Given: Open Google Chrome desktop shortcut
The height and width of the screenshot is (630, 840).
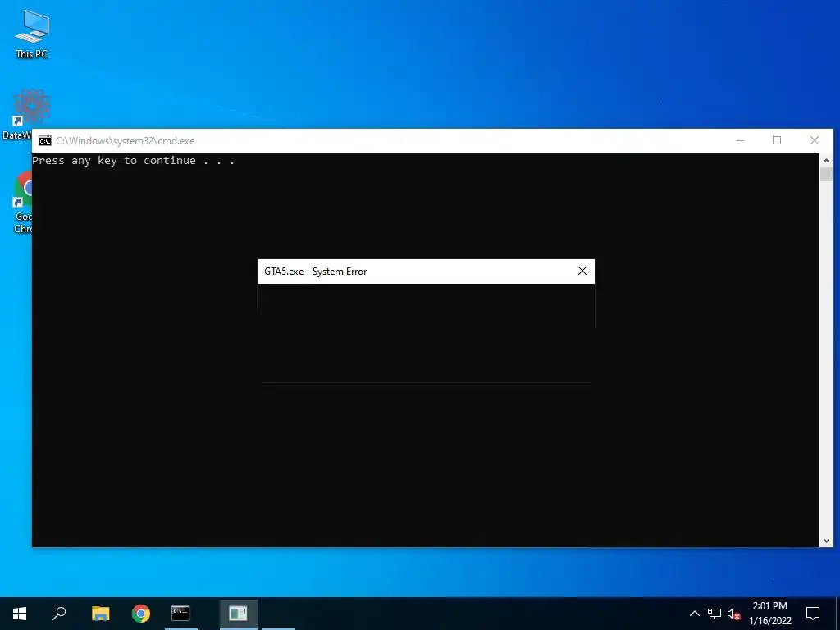Looking at the screenshot, I should coord(22,202).
